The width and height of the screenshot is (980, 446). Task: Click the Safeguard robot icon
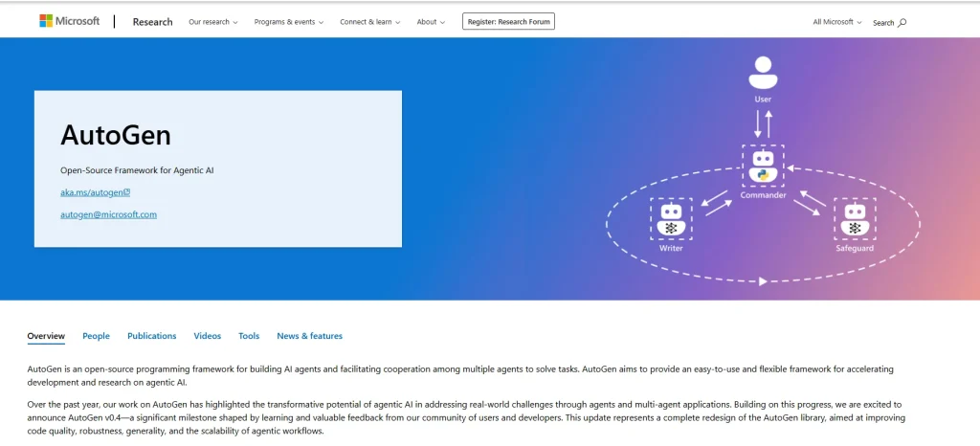(855, 219)
